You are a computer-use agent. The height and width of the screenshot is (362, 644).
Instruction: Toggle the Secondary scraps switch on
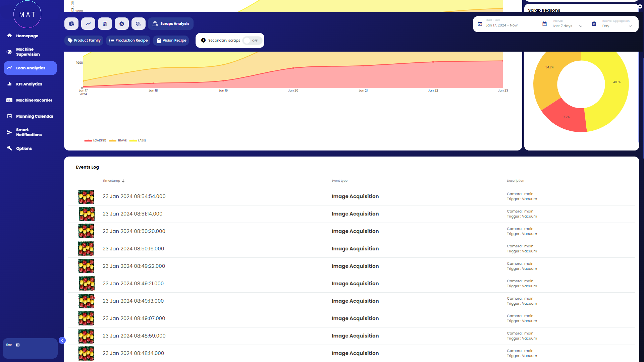[252, 41]
